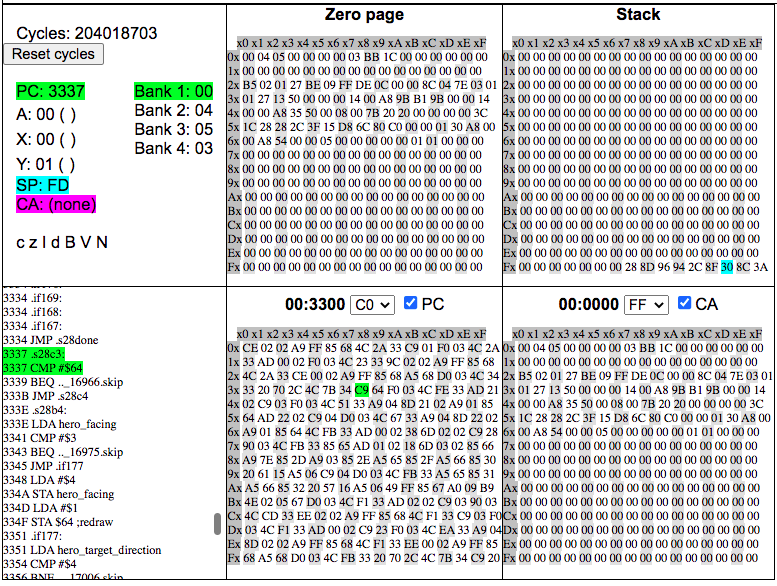Open the FF memory page dropdown
Image resolution: width=777 pixels, height=586 pixels.
tap(645, 304)
